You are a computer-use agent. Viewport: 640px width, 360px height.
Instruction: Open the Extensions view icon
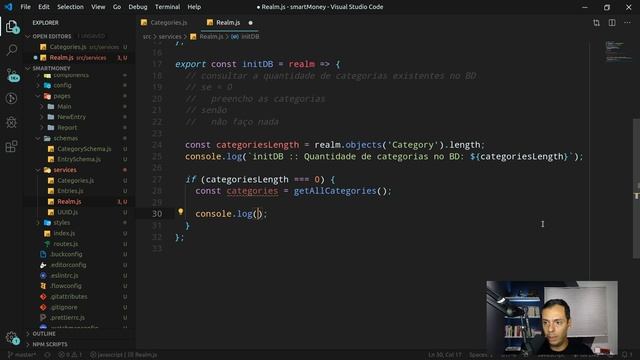[11, 146]
